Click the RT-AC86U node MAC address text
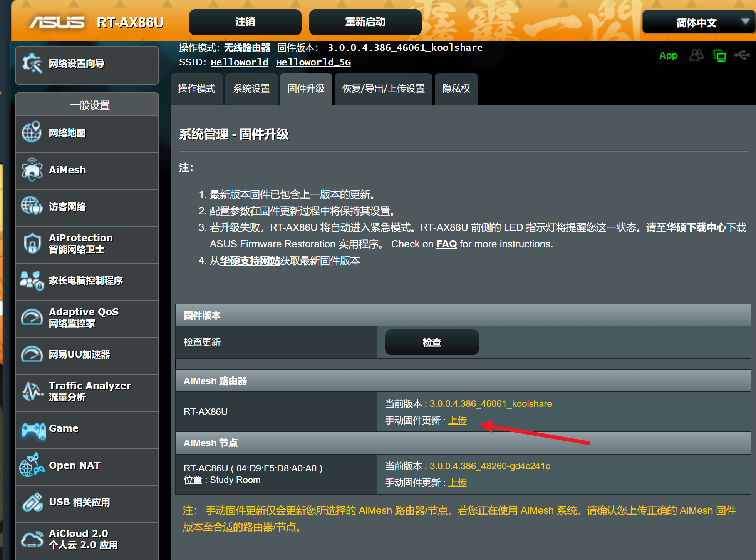 [279, 468]
